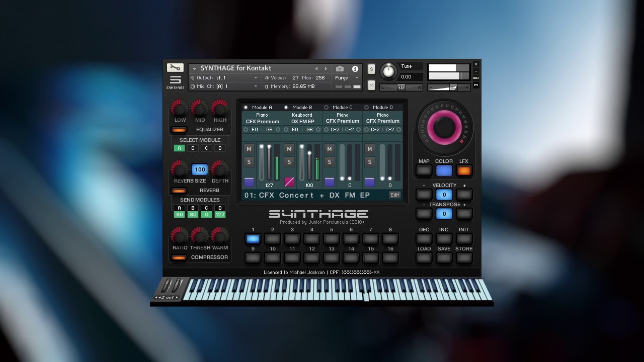Click the Tune knob
644x362 pixels.
tap(388, 72)
